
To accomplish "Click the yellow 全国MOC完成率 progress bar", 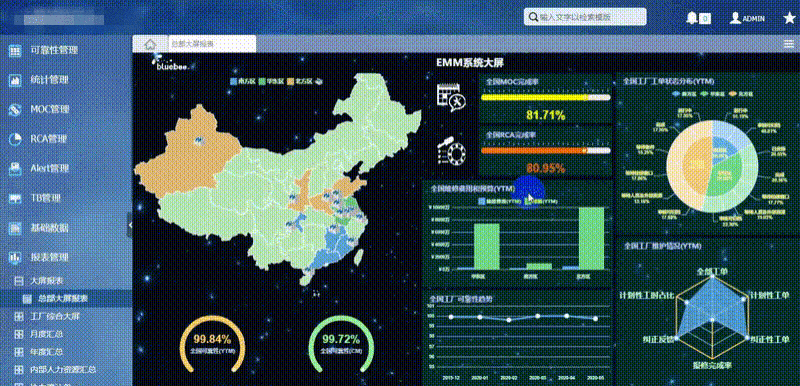I will pyautogui.click(x=545, y=97).
